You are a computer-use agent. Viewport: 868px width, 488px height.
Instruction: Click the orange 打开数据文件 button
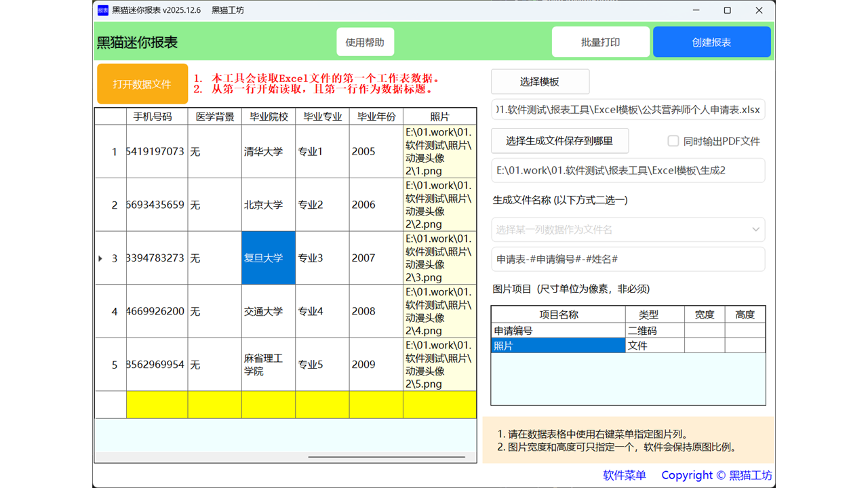click(142, 83)
